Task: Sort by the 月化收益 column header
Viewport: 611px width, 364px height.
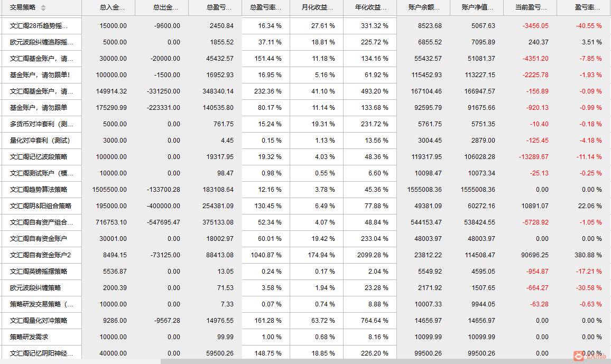Action: point(317,8)
